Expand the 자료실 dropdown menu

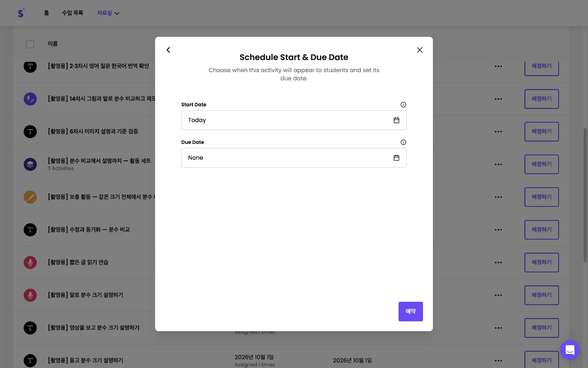click(x=108, y=13)
